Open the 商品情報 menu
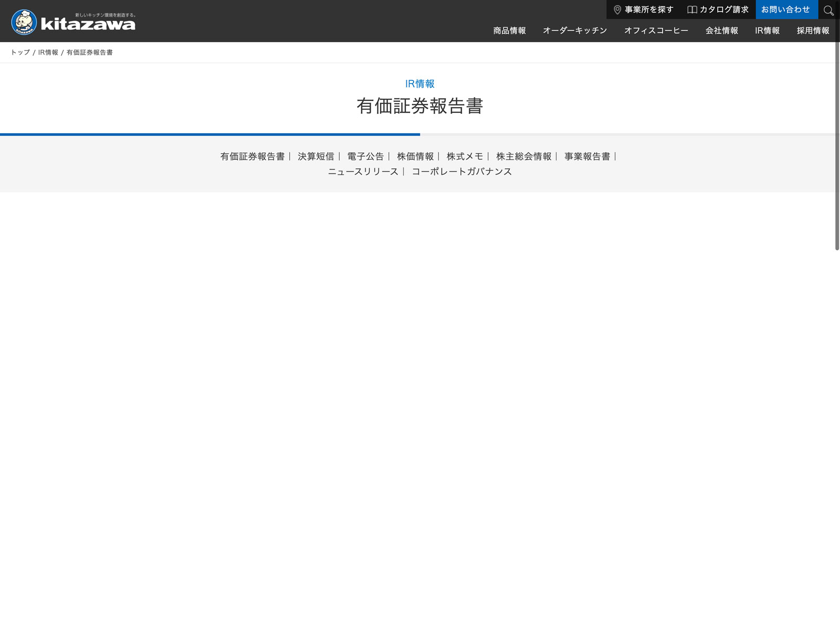Image resolution: width=840 pixels, height=630 pixels. pyautogui.click(x=509, y=30)
